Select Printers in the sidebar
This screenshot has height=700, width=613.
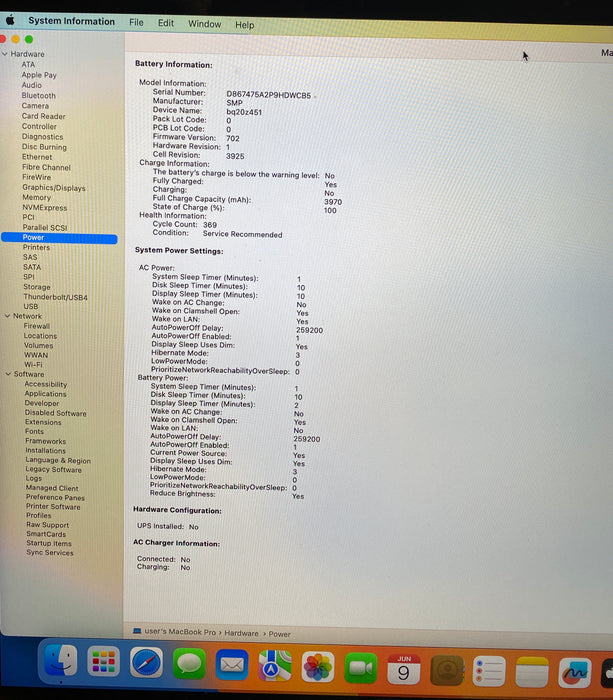coord(37,247)
